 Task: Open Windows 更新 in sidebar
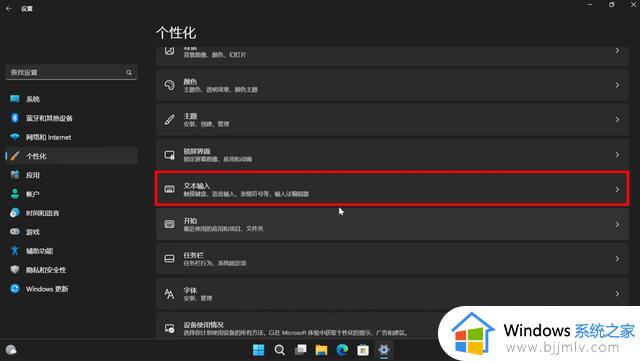click(x=71, y=289)
